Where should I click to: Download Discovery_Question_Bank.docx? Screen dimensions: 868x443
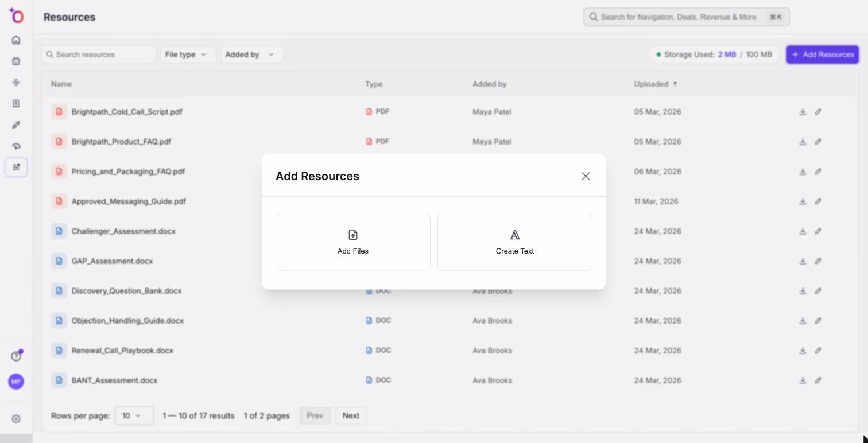pyautogui.click(x=803, y=291)
